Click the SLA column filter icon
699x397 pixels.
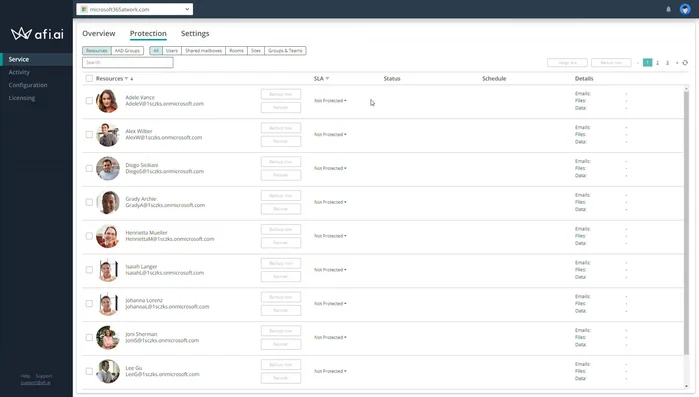click(x=327, y=79)
